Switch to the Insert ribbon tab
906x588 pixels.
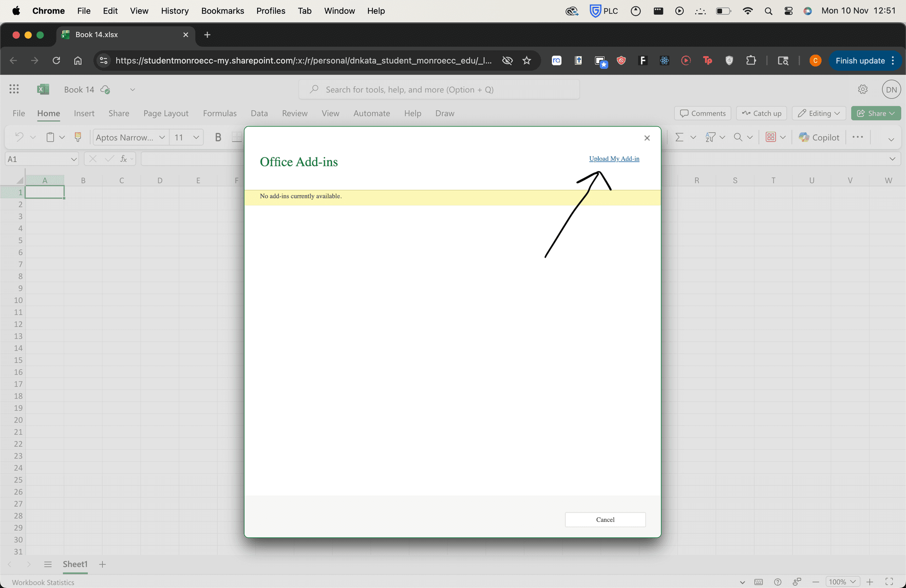click(84, 113)
